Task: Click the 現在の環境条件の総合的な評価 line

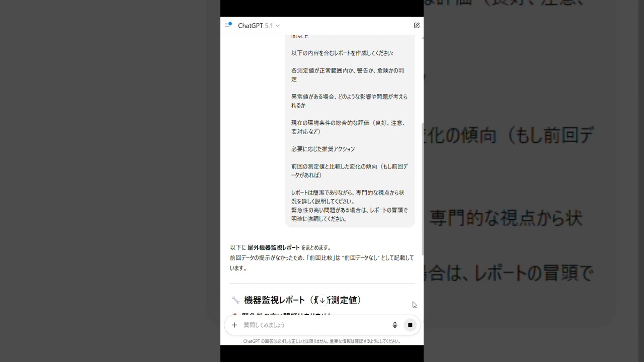Action: 348,123
